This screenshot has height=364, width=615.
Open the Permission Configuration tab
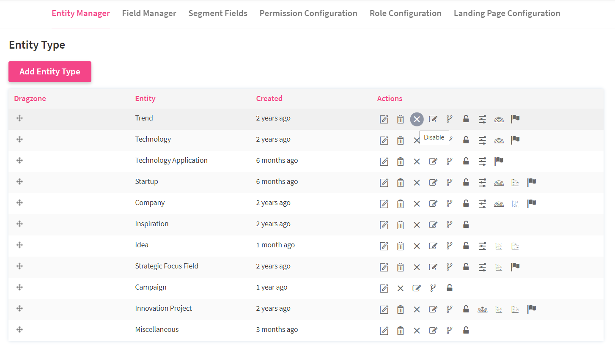(x=308, y=14)
